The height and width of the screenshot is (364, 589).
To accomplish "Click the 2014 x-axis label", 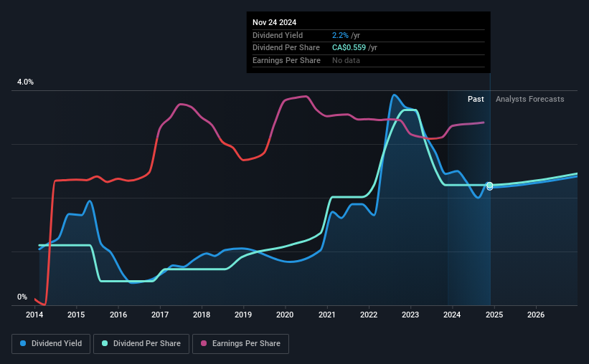I will click(34, 315).
